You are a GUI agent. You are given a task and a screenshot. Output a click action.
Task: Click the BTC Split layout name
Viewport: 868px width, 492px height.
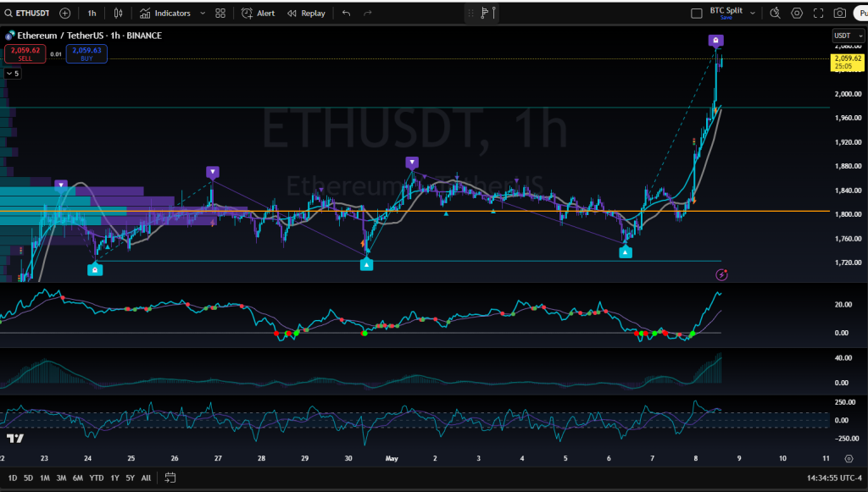(x=726, y=10)
